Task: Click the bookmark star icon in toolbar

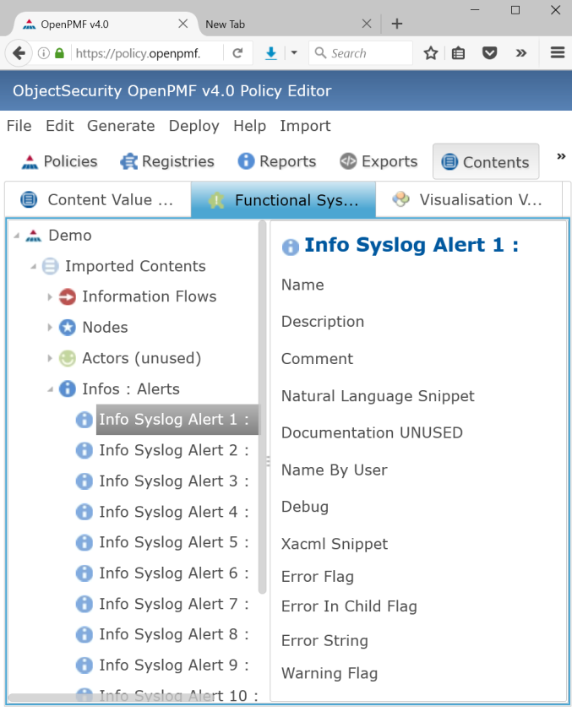Action: (431, 53)
